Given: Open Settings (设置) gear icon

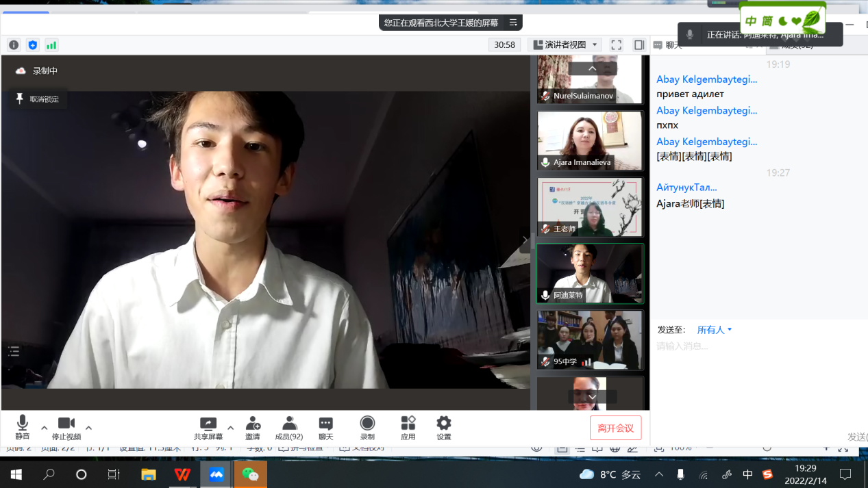Looking at the screenshot, I should click(x=444, y=428).
